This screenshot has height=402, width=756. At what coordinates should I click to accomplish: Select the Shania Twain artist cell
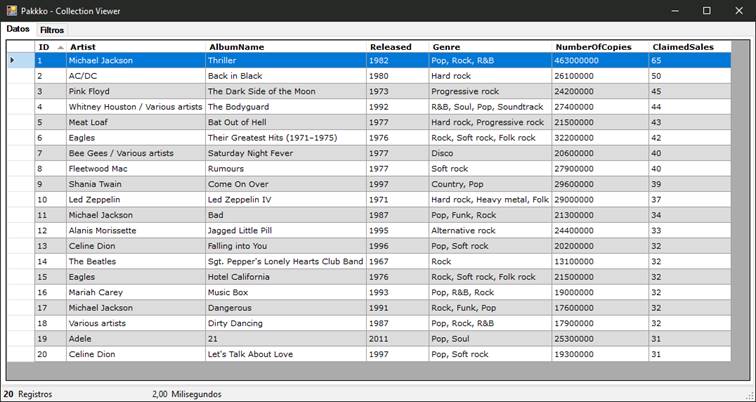tap(136, 184)
